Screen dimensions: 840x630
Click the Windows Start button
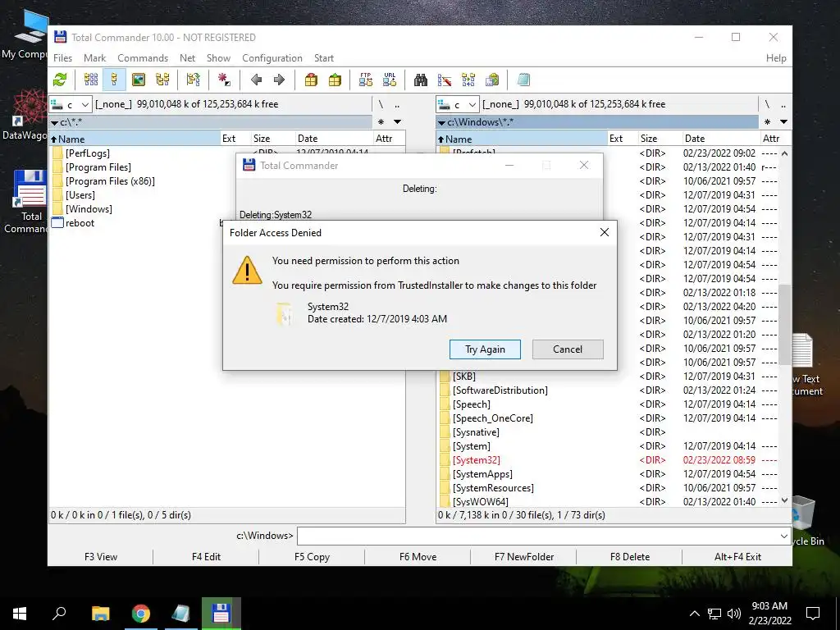[20, 614]
